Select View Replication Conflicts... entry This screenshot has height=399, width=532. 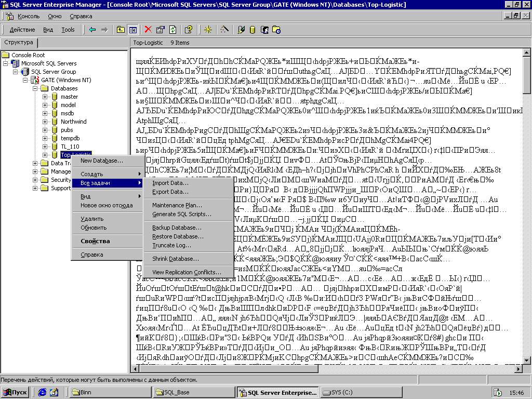[x=188, y=272]
